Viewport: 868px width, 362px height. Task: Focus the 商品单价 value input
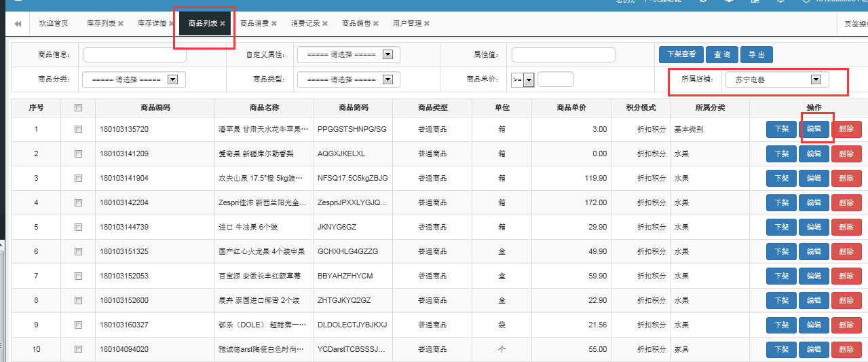(x=556, y=79)
